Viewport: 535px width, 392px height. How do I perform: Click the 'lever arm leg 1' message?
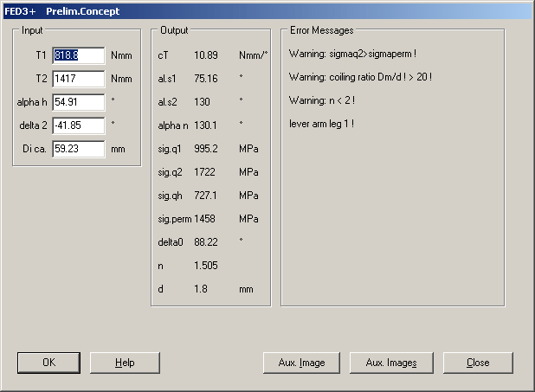pos(322,124)
